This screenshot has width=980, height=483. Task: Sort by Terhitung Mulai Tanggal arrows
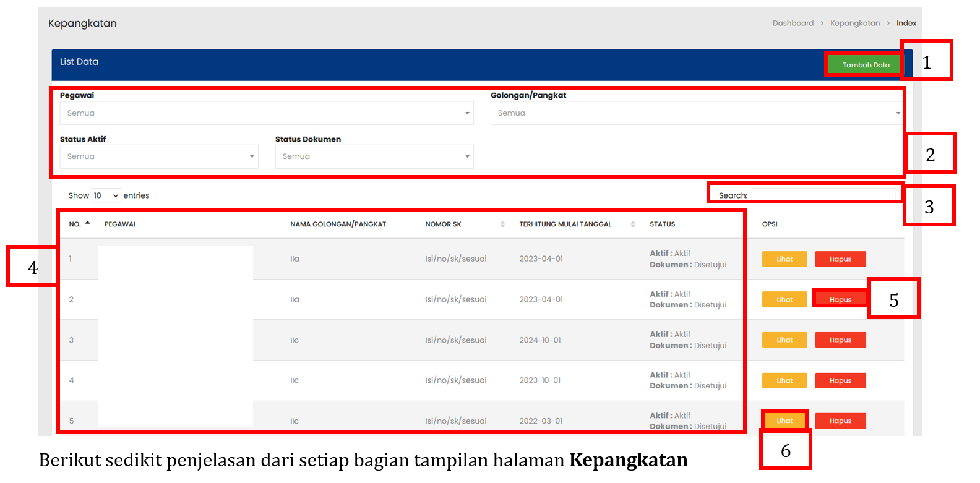coord(632,224)
